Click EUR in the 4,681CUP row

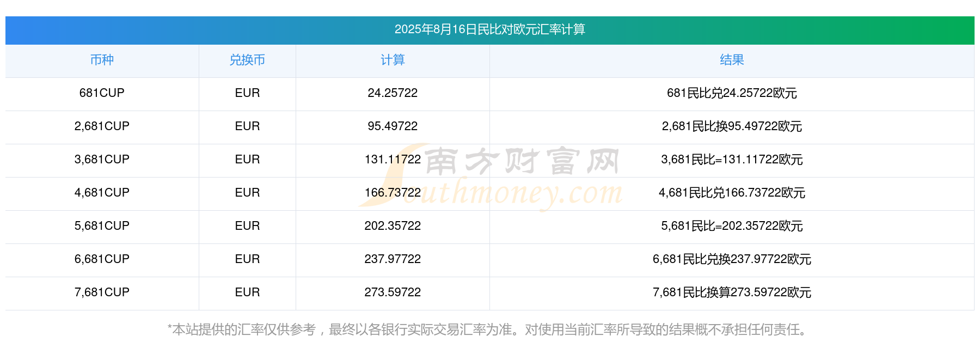pos(247,193)
